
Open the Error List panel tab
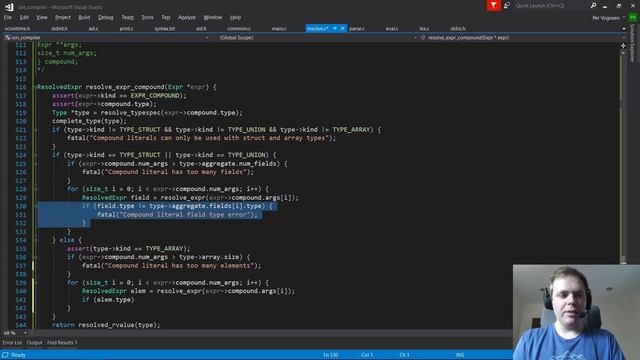pos(12,343)
